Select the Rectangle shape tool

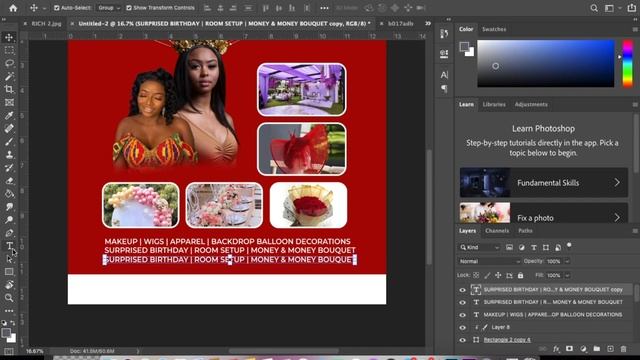pyautogui.click(x=9, y=272)
